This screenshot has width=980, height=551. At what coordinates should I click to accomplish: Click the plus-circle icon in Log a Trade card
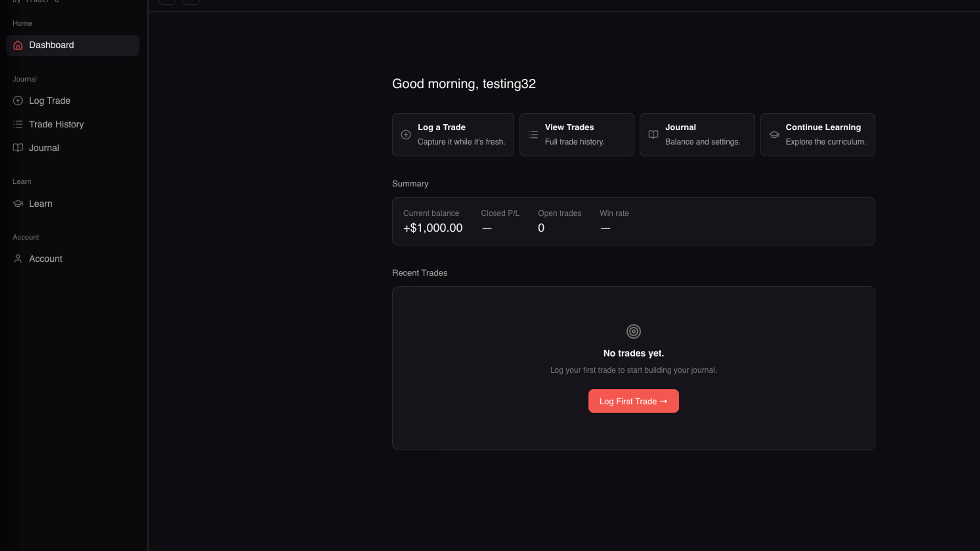pos(406,135)
